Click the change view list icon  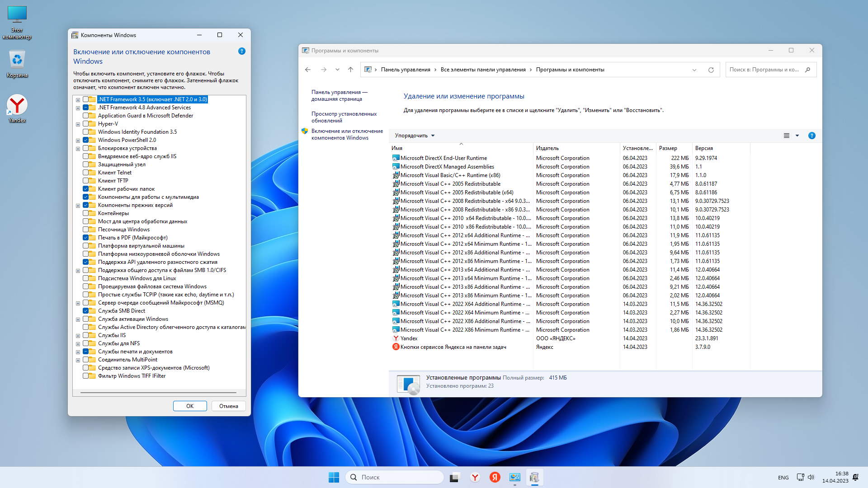pyautogui.click(x=787, y=136)
